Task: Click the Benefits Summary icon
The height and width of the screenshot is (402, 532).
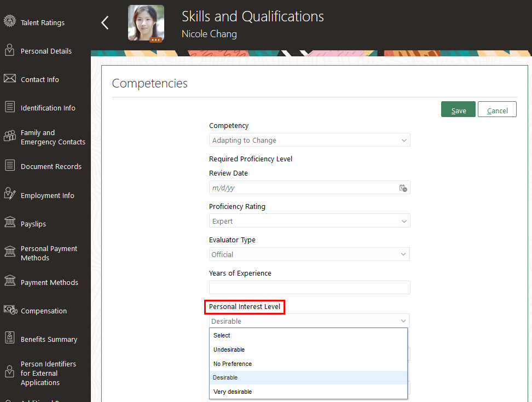Action: pos(9,338)
